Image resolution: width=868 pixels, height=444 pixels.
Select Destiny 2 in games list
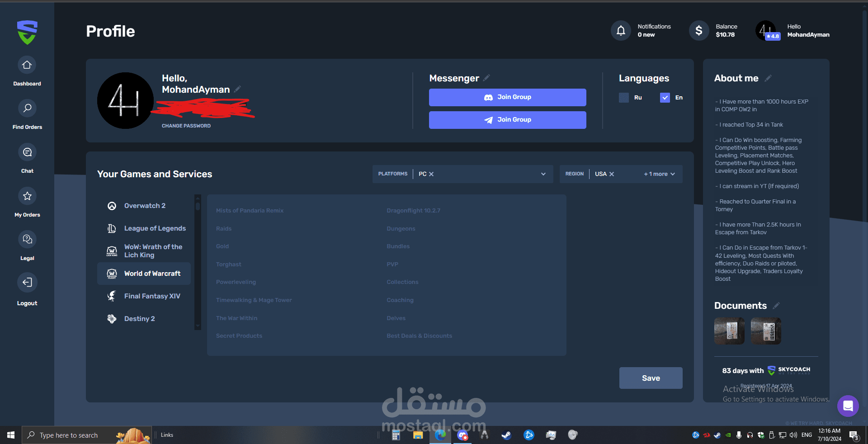144,319
